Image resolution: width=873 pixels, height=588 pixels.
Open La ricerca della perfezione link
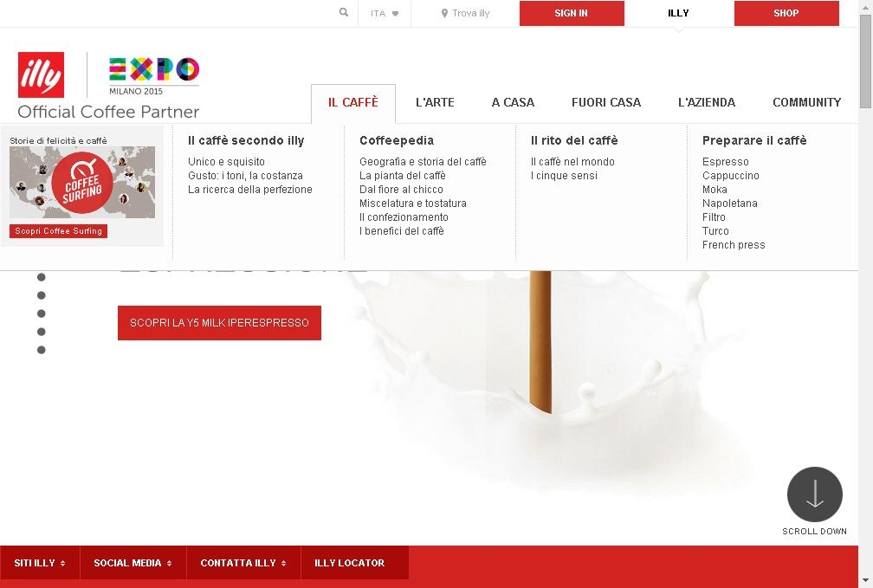(x=250, y=190)
